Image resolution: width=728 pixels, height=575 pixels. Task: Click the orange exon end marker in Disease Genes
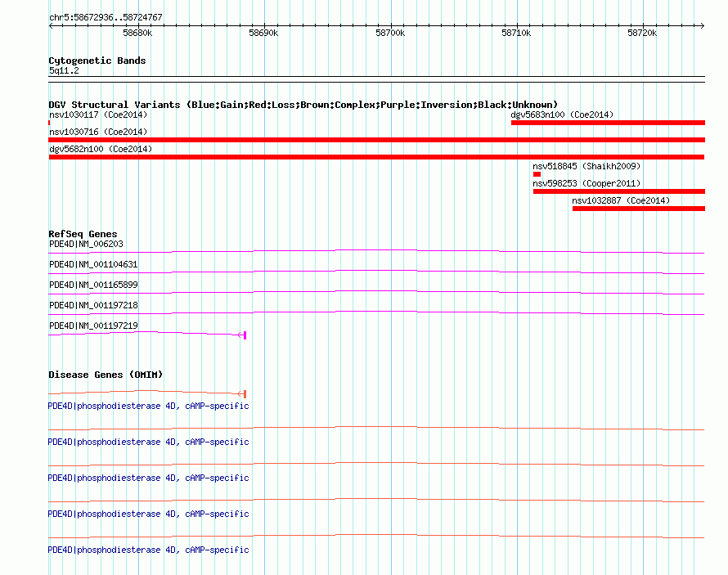245,394
